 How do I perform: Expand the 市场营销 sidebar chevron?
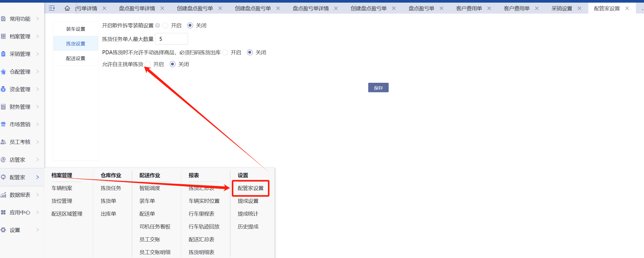(37, 124)
